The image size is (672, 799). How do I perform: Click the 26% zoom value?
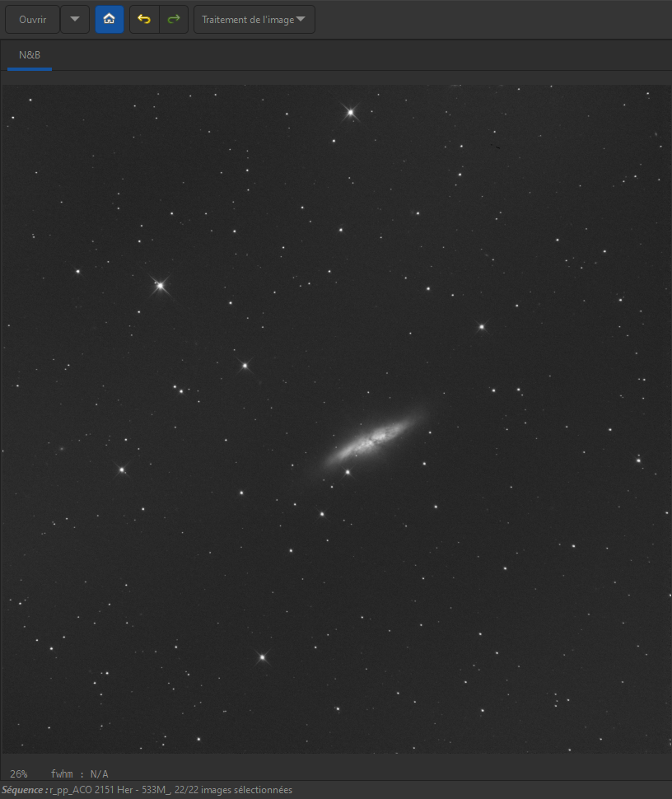pyautogui.click(x=19, y=773)
